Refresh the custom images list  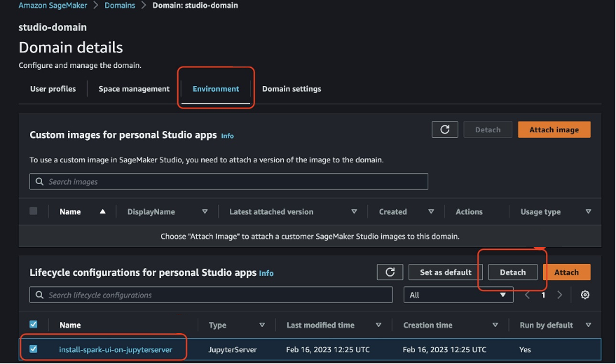[445, 129]
